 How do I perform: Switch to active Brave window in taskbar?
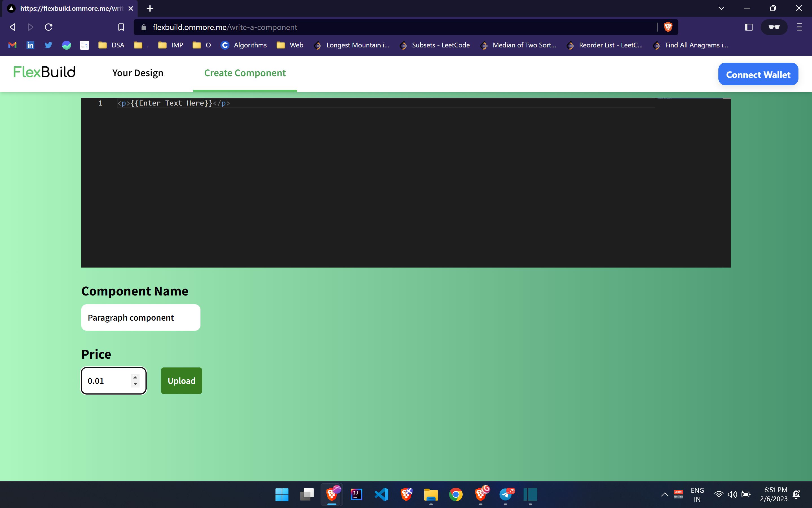[x=332, y=494]
